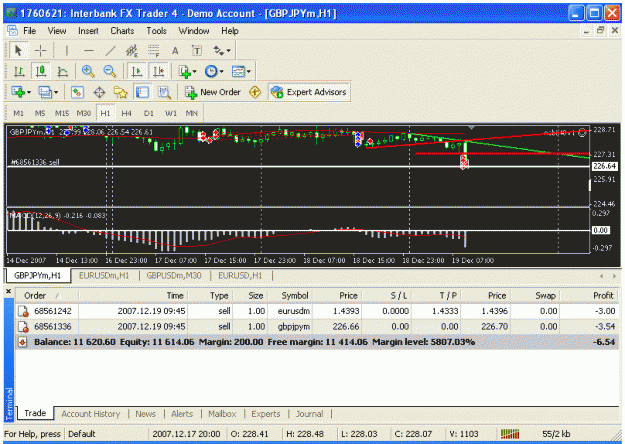Switch chart to bar chart mode
The height and width of the screenshot is (444, 625).
(x=19, y=71)
